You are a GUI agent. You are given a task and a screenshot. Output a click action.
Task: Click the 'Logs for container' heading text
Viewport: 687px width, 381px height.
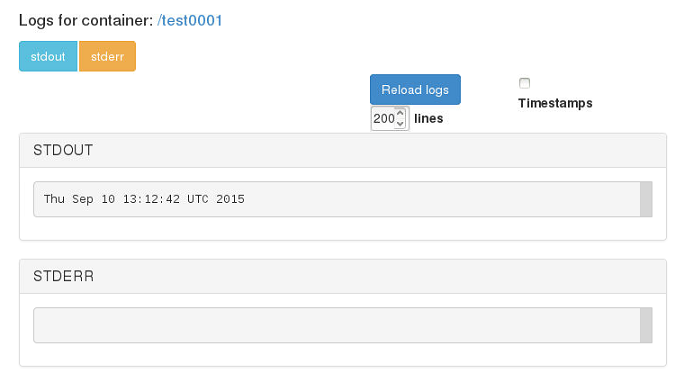[86, 21]
